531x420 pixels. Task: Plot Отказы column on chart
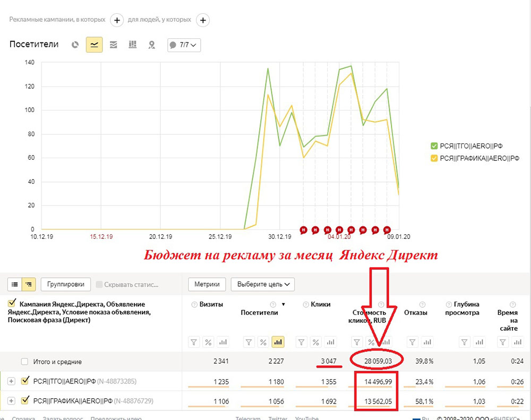click(x=427, y=342)
